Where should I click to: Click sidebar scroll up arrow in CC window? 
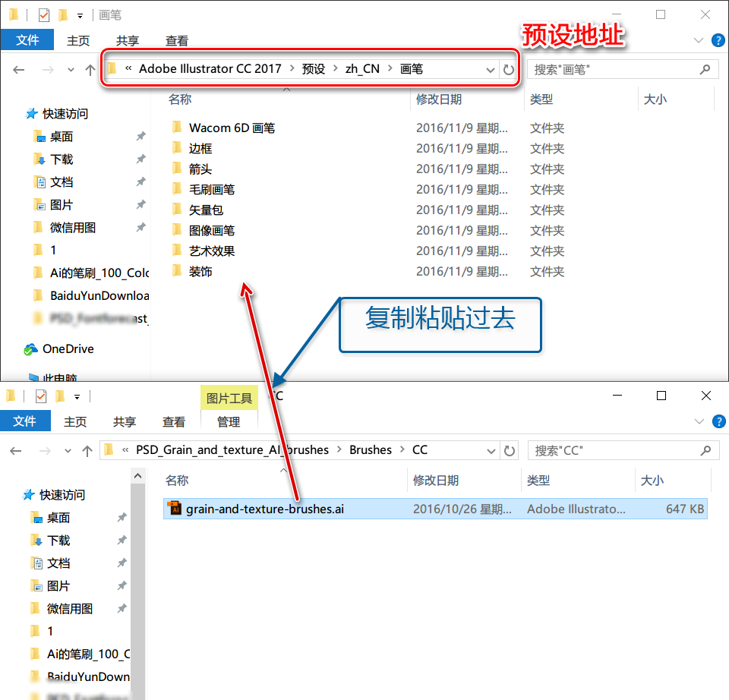[x=137, y=475]
